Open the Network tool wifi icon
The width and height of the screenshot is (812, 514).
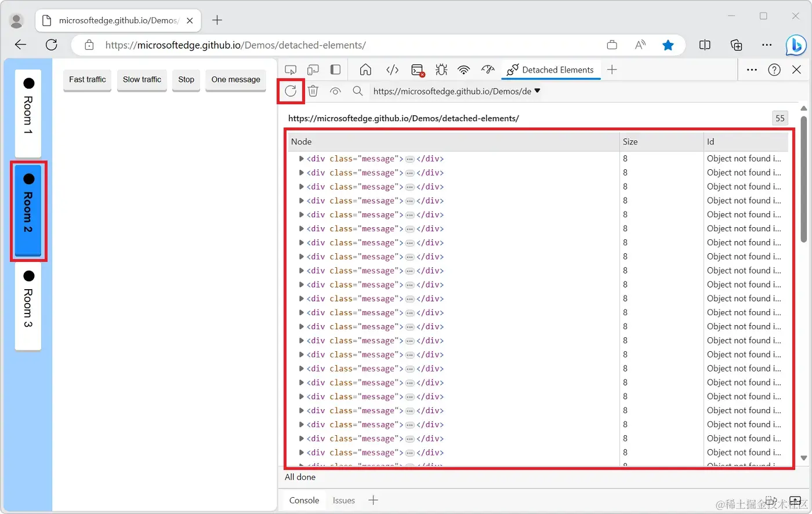463,70
